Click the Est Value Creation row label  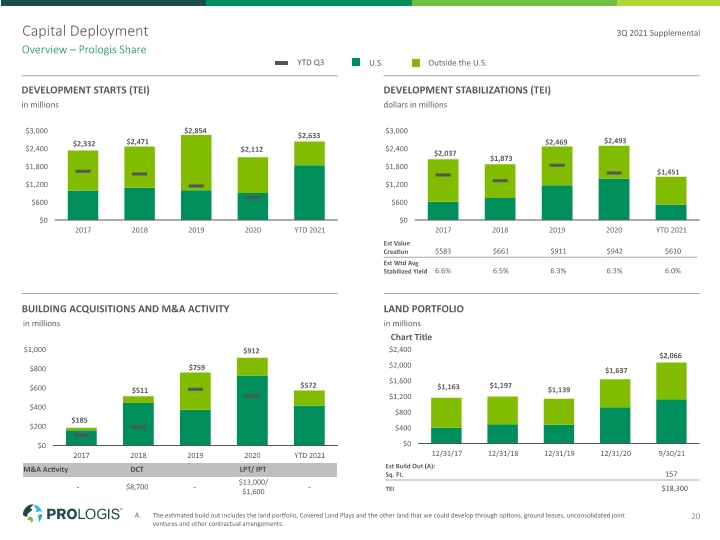[397, 248]
